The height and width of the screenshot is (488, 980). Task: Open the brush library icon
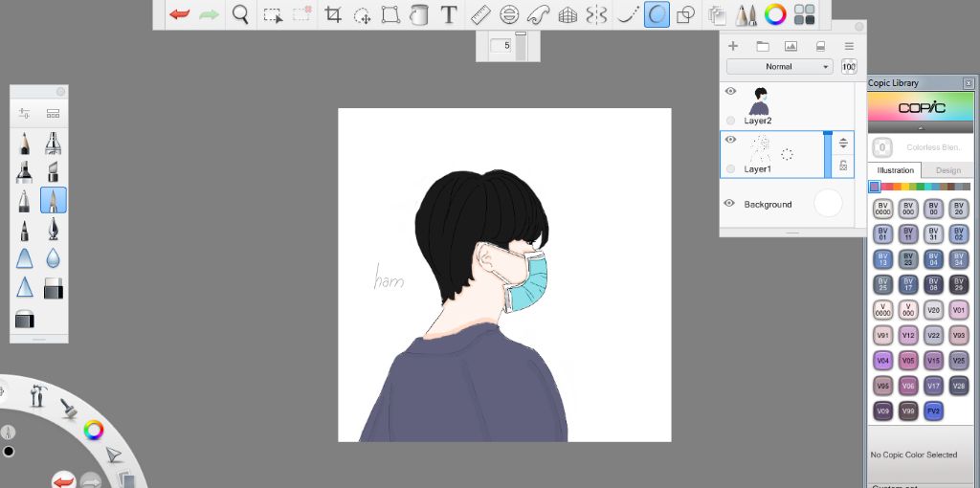54,114
